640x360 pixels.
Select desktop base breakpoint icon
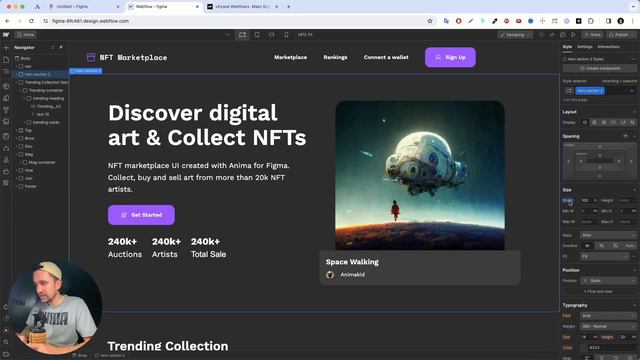(242, 35)
